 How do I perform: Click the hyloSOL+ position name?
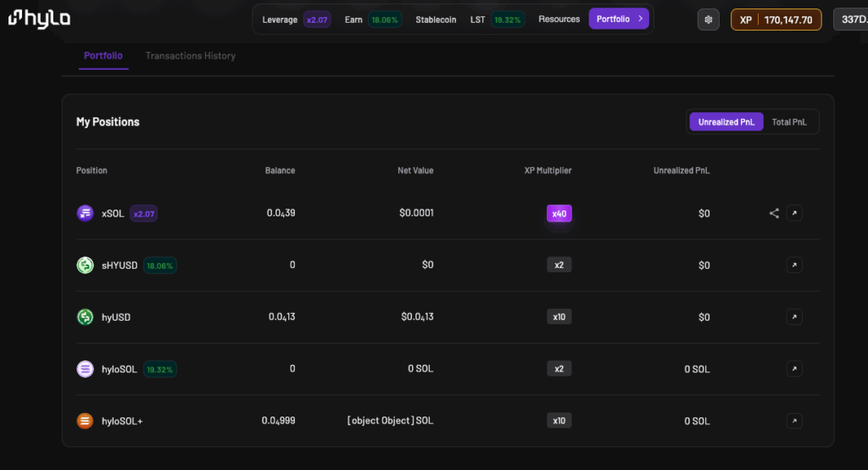click(x=122, y=422)
